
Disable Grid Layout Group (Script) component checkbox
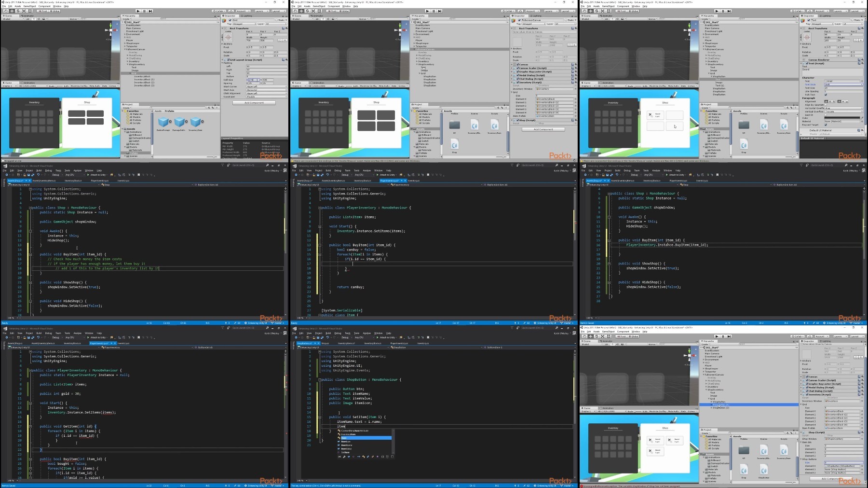coord(228,60)
